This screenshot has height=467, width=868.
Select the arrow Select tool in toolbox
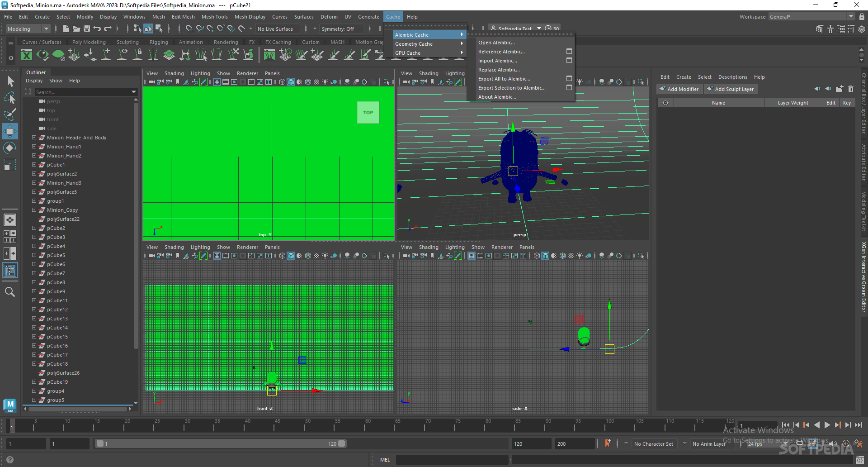[x=10, y=81]
